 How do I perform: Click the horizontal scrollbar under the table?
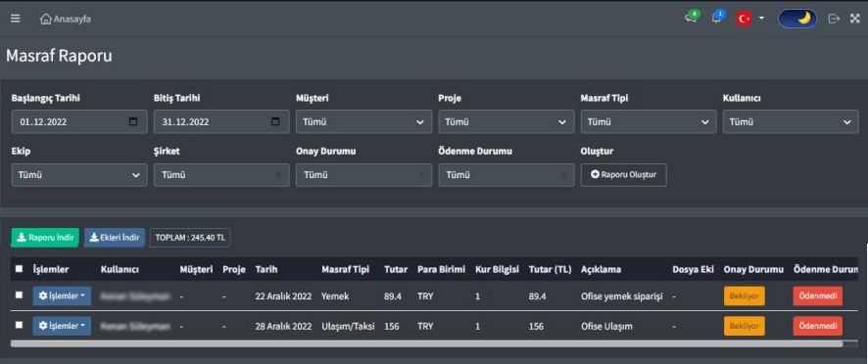(x=426, y=343)
